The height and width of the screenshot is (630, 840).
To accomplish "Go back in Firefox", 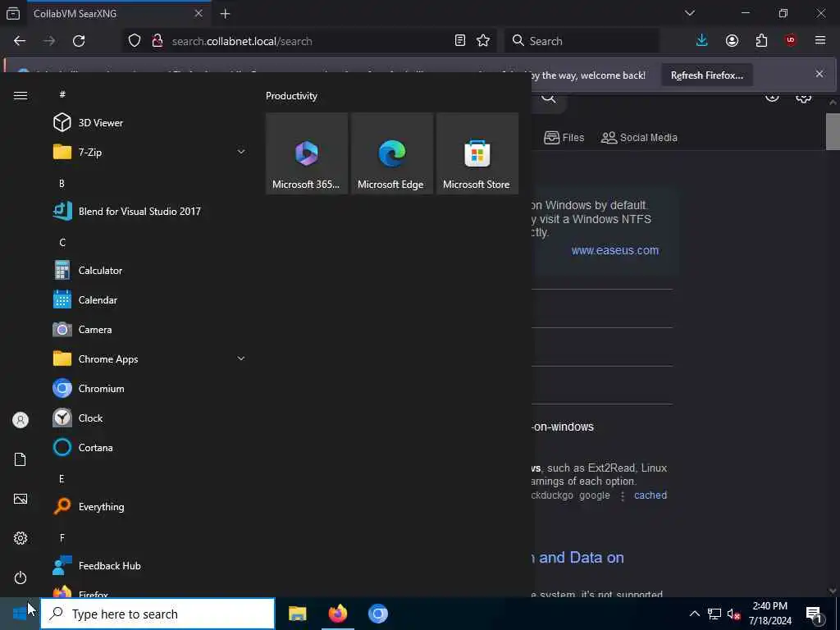I will pos(20,41).
